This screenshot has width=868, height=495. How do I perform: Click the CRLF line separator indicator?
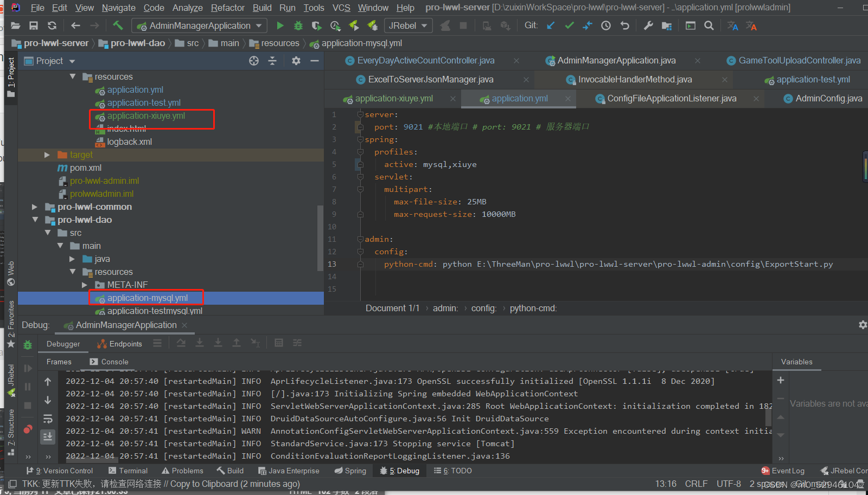[696, 484]
